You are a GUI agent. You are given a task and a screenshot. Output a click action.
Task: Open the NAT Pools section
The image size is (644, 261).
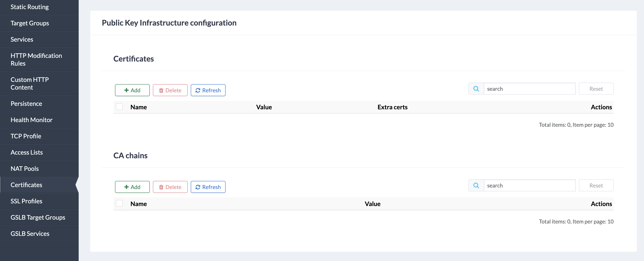pos(25,169)
